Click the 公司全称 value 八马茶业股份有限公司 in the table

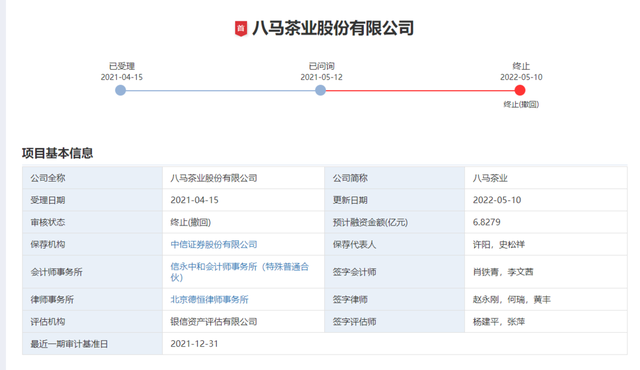pos(214,178)
